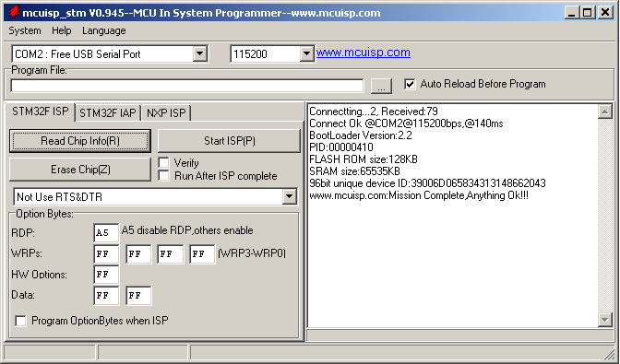
Task: Click the 'Connect Ok @COM2@115200bps' log line
Action: [x=406, y=123]
